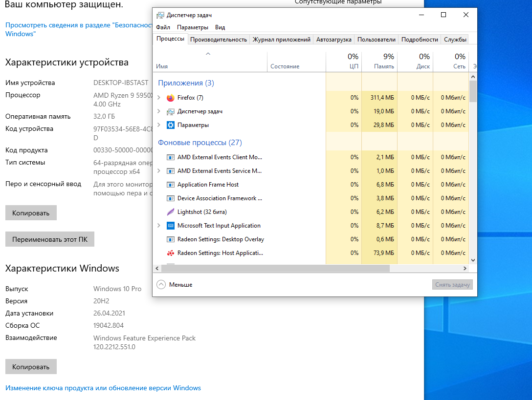Image resolution: width=532 pixels, height=400 pixels.
Task: Click installed RAM value 32,0 ГБ
Action: click(104, 116)
